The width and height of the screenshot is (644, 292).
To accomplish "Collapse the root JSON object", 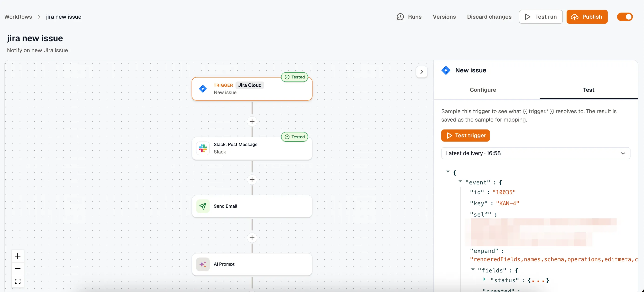I will [448, 172].
